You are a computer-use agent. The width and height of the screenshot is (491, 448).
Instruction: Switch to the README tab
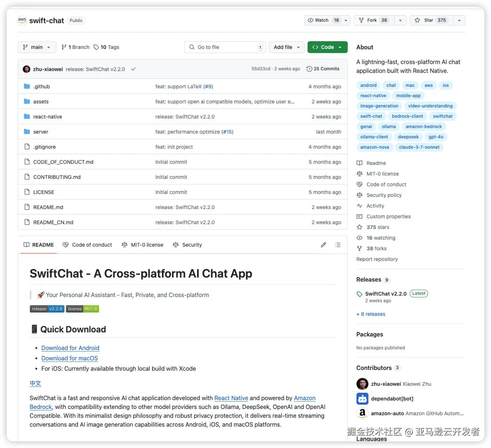coord(39,245)
